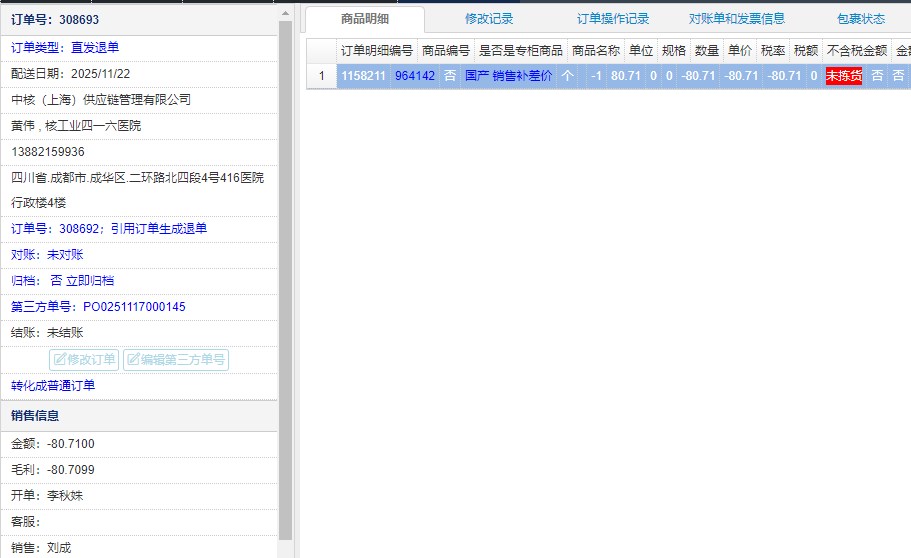
Task: Open the 订单操作记录 tab
Action: coord(613,19)
